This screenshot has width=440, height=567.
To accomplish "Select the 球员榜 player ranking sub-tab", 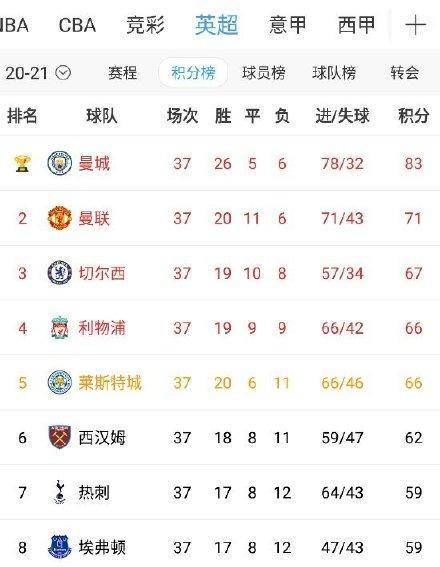I will coord(264,73).
